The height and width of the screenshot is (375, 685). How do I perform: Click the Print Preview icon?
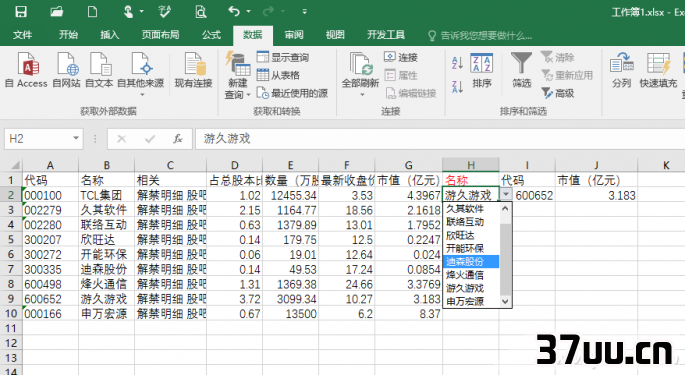pos(201,12)
